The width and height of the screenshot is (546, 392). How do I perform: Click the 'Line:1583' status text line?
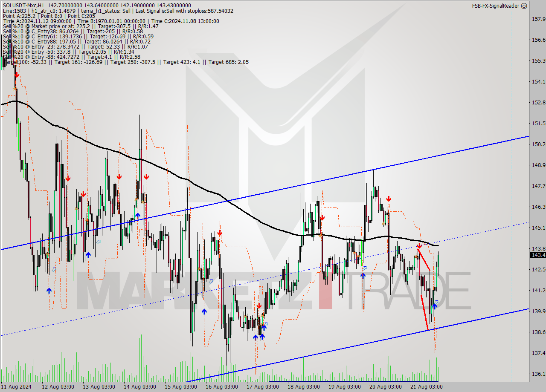click(118, 11)
